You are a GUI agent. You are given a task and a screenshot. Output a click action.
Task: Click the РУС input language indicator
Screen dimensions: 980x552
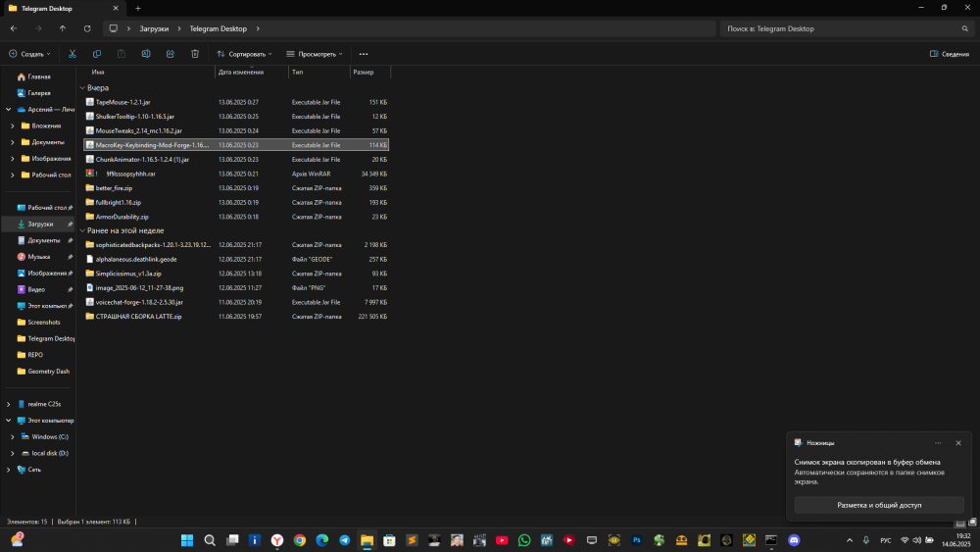pos(886,540)
